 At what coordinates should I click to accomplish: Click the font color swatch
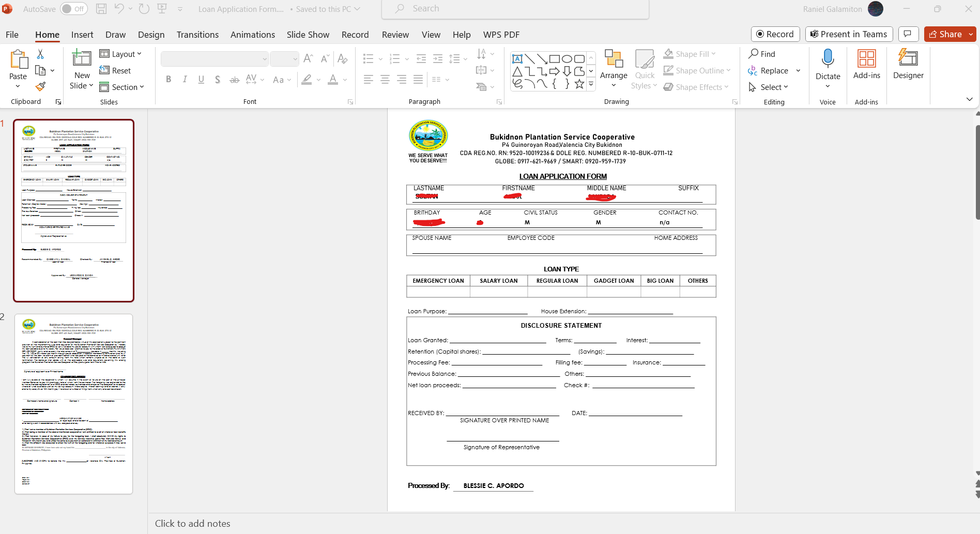tap(333, 80)
